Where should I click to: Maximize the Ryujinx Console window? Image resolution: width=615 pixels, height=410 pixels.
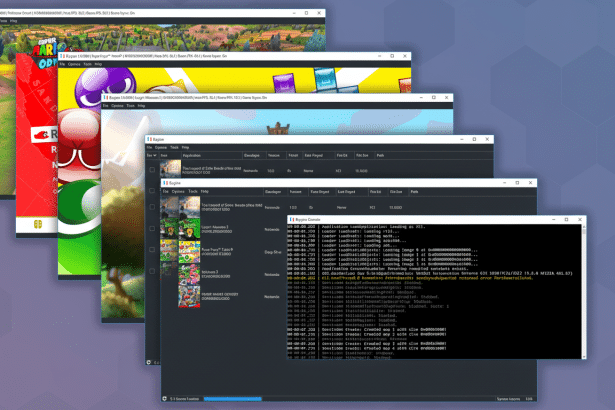coord(566,220)
